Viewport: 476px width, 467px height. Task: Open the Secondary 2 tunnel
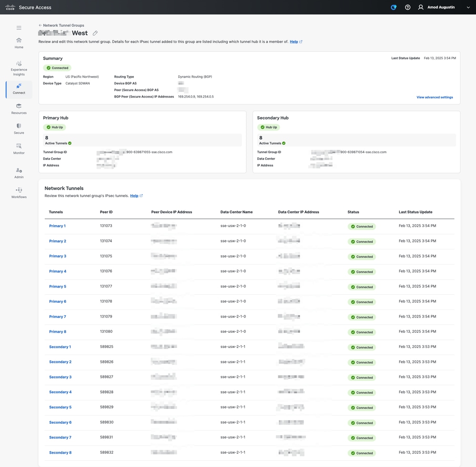61,362
